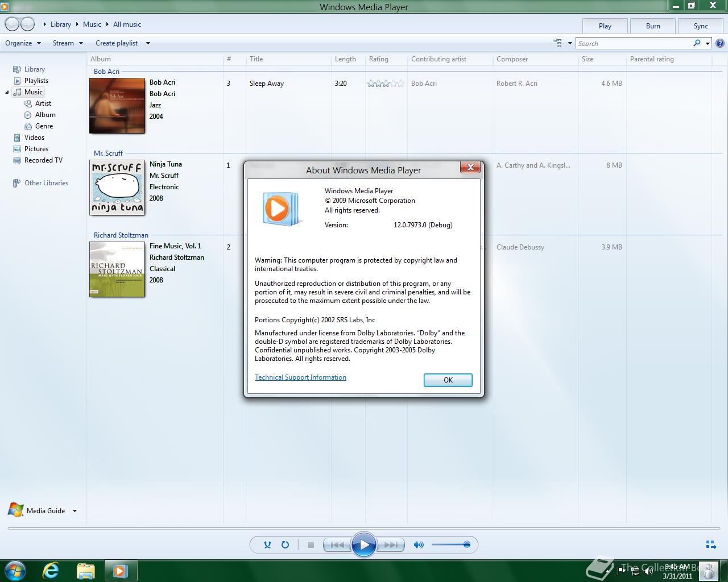The width and height of the screenshot is (728, 582).
Task: Click into the Search box
Action: 634,43
